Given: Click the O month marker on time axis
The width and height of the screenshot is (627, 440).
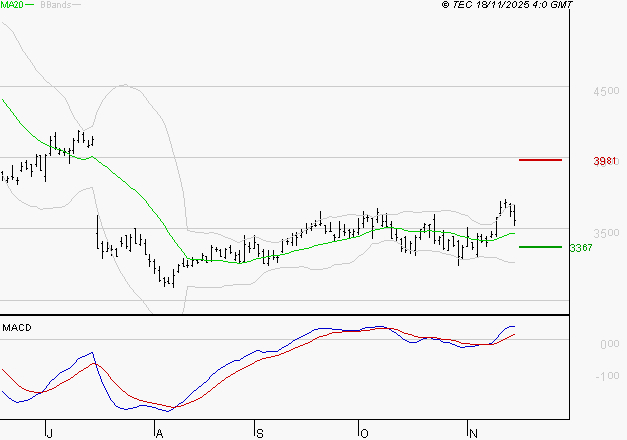Looking at the screenshot, I should click(x=364, y=434).
